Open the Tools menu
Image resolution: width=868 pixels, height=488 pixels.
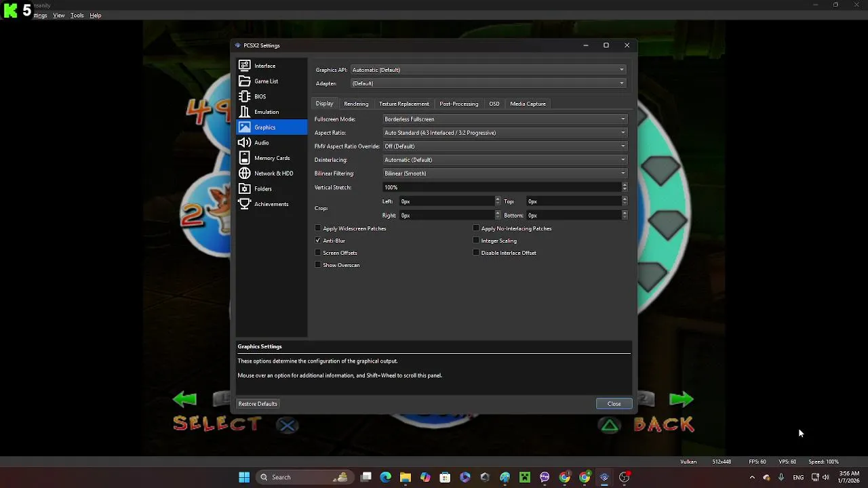[x=77, y=16]
